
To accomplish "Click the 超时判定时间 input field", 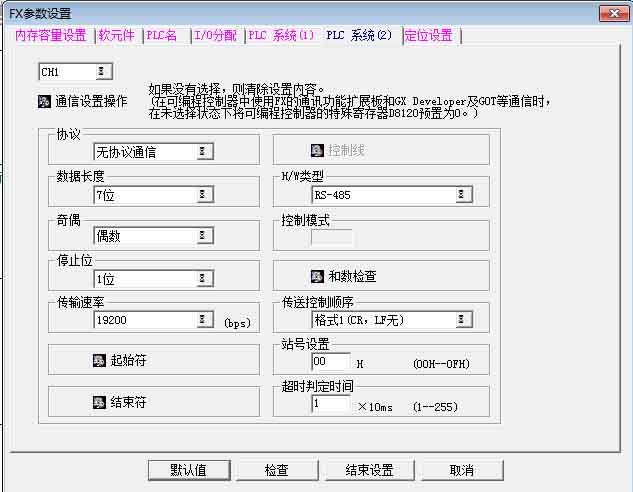I will pos(330,404).
